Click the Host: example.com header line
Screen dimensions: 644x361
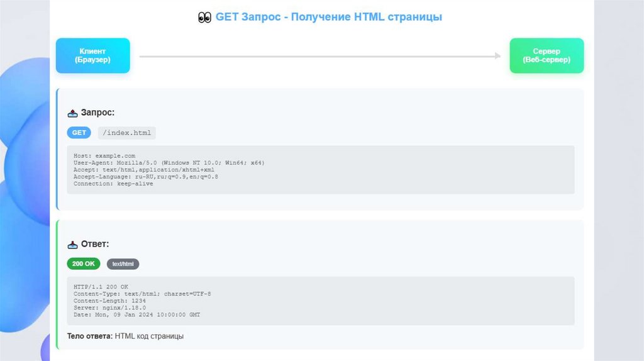104,156
